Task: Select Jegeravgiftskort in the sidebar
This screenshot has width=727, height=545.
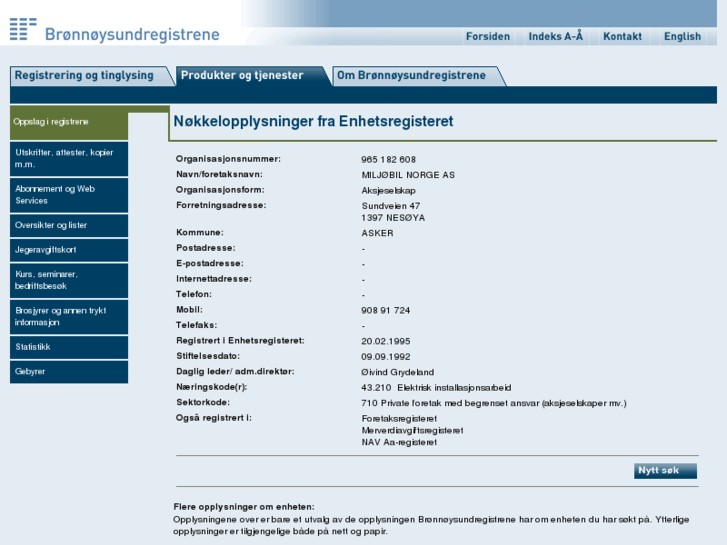Action: (69, 250)
